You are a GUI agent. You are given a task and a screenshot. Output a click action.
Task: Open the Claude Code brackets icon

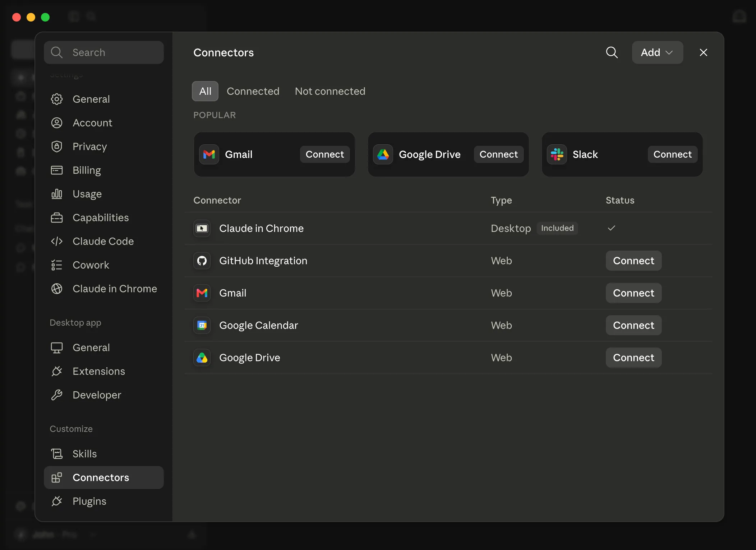(57, 241)
